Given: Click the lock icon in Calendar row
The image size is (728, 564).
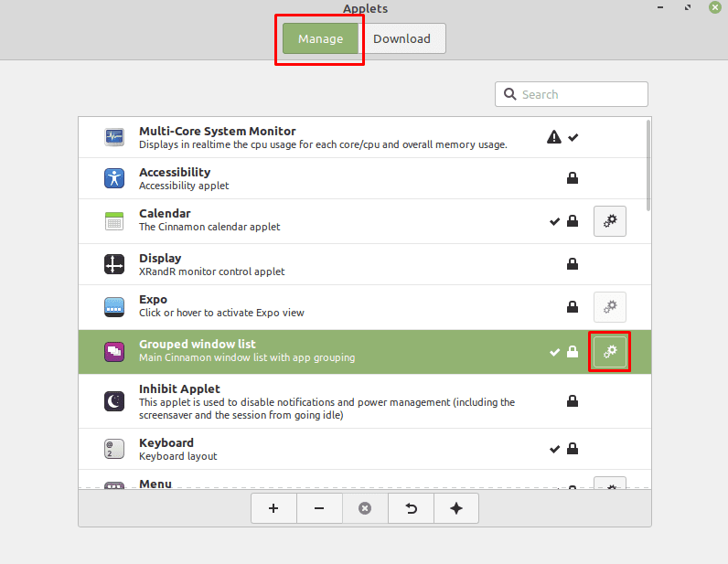Looking at the screenshot, I should [x=573, y=221].
